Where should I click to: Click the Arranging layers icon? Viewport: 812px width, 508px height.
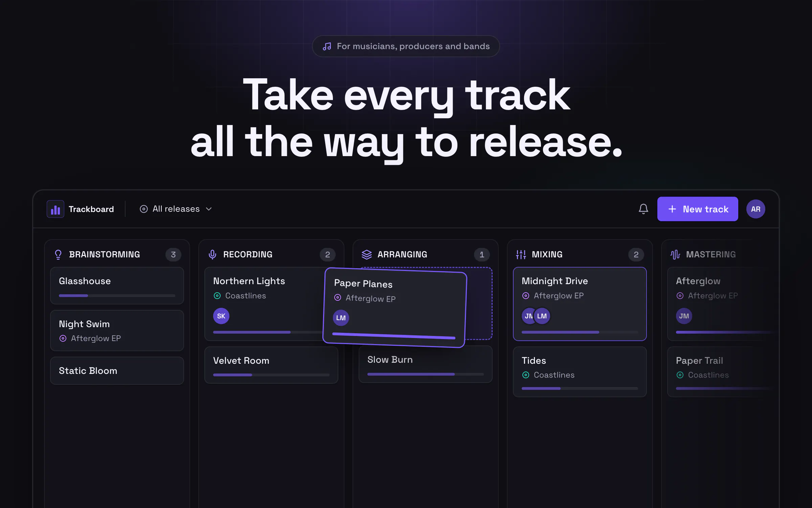click(367, 254)
